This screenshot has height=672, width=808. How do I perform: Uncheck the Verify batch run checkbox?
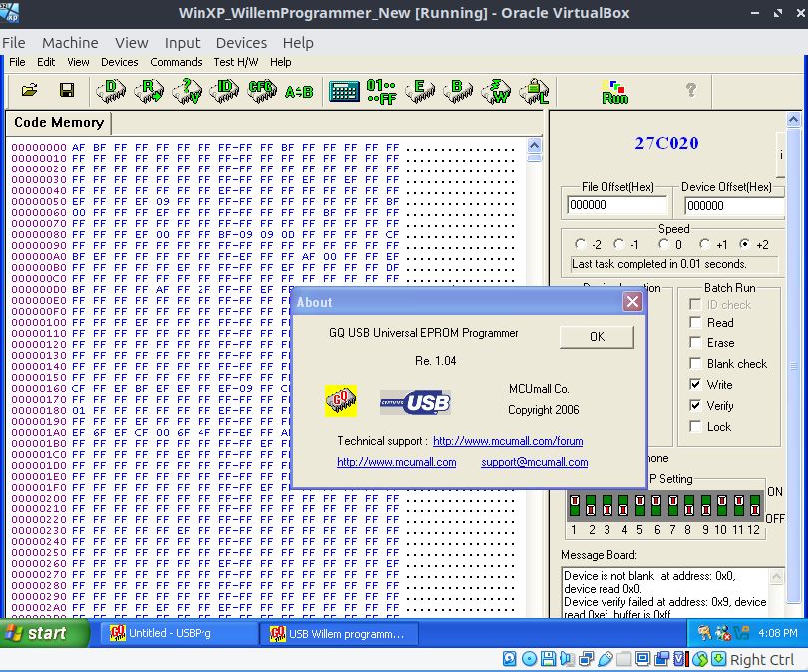(x=696, y=406)
